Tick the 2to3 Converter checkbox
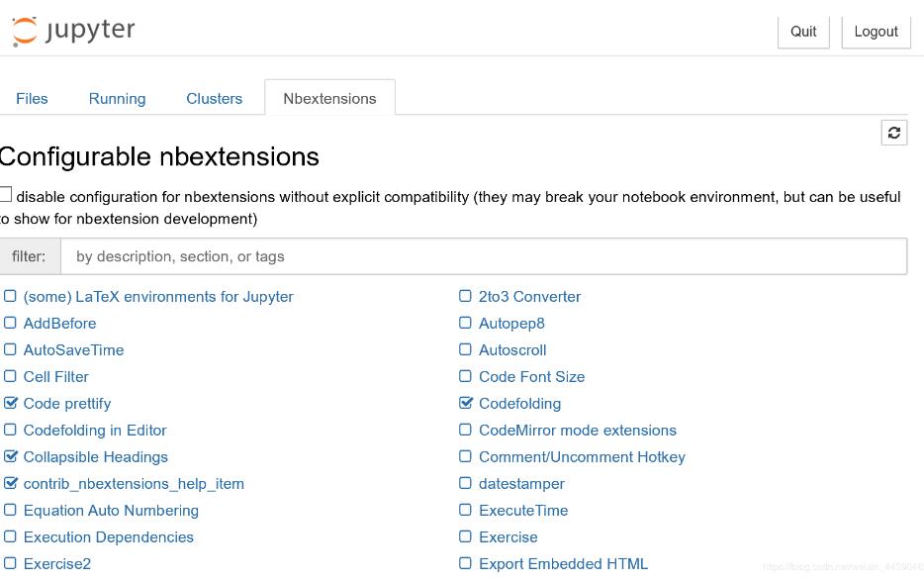924x582 pixels. click(x=466, y=296)
